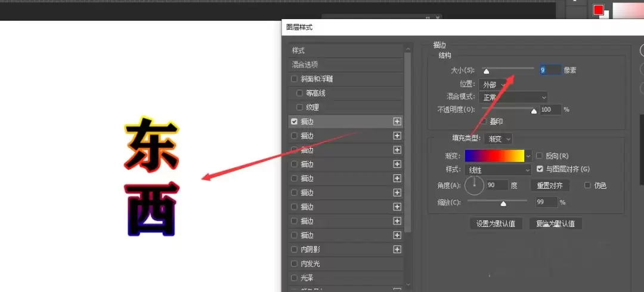Open the 混合模式 dropdown showing 正常
Image resolution: width=644 pixels, height=292 pixels.
pyautogui.click(x=513, y=97)
